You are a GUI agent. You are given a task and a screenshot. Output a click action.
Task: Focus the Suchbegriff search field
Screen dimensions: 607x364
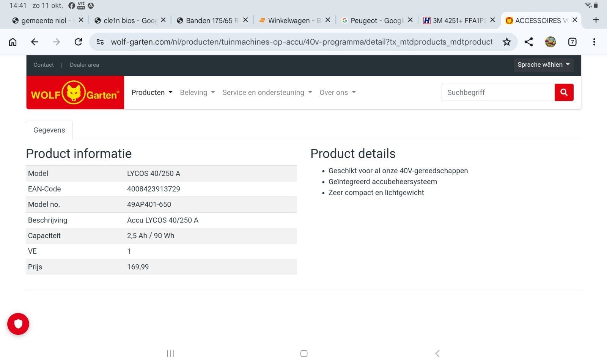[498, 92]
